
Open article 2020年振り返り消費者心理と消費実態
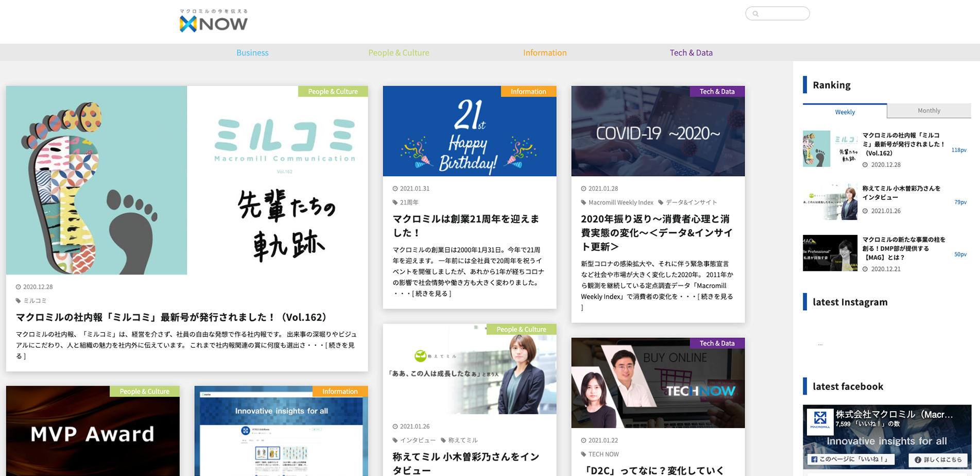click(657, 232)
